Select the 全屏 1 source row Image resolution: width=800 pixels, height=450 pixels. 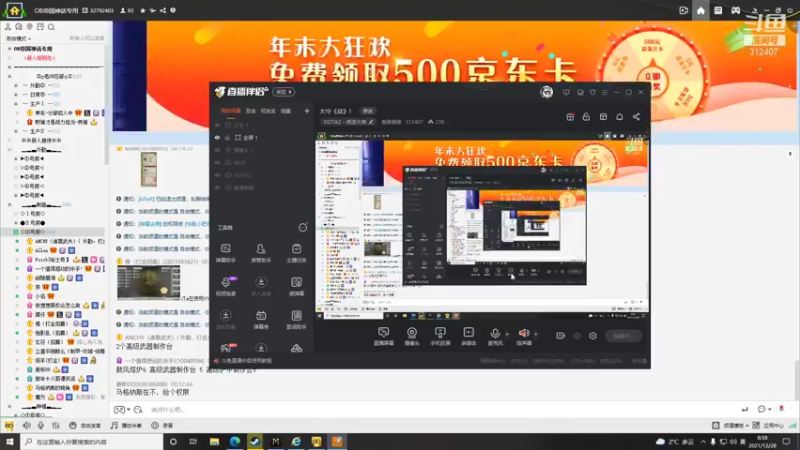262,138
